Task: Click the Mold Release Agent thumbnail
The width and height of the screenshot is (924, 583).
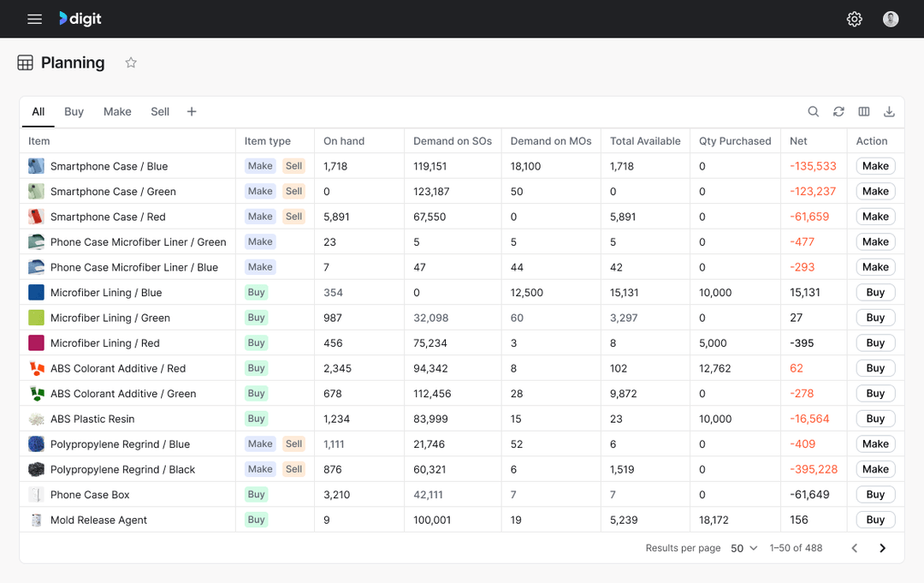Action: point(36,520)
